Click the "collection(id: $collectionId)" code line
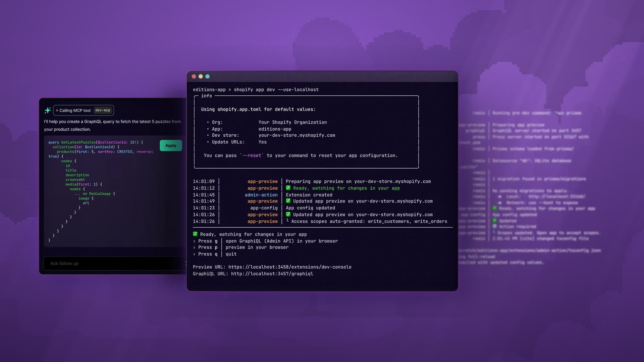Viewport: 644px width, 362px height. pyautogui.click(x=86, y=147)
